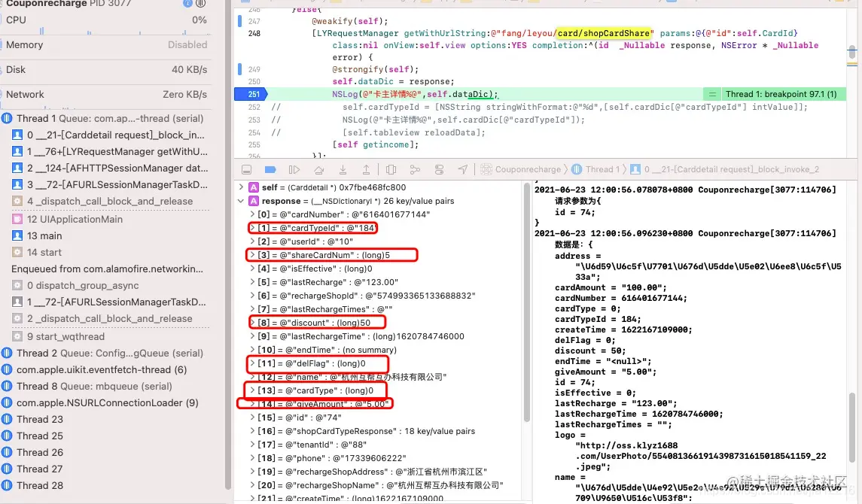This screenshot has height=504, width=862.
Task: Open the CPU gauge report
Action: click(x=106, y=20)
